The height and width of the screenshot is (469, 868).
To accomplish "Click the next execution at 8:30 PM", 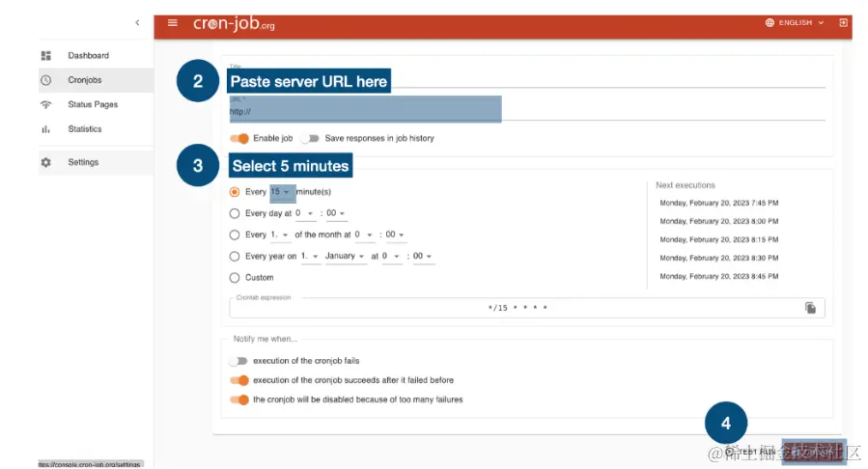I will 719,259.
